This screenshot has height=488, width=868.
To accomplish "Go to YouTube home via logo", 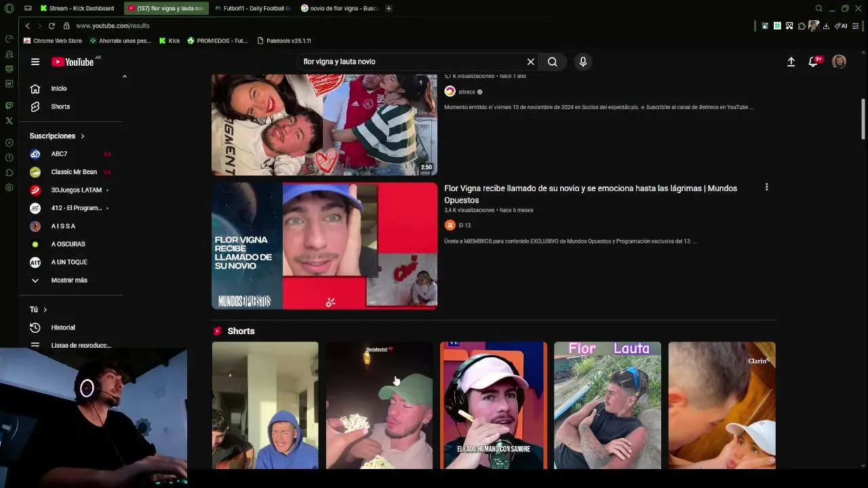I will (x=73, y=62).
